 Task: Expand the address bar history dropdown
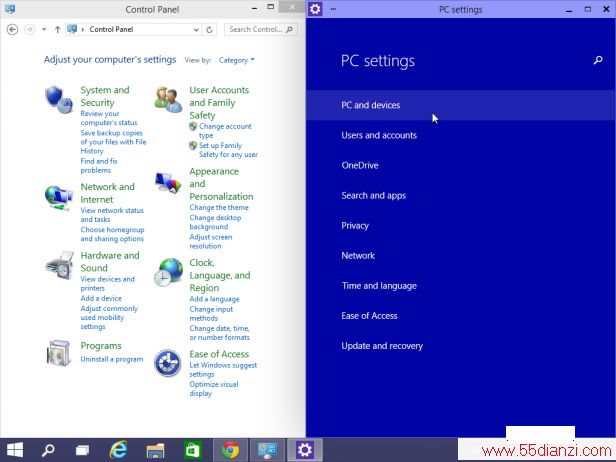click(196, 29)
